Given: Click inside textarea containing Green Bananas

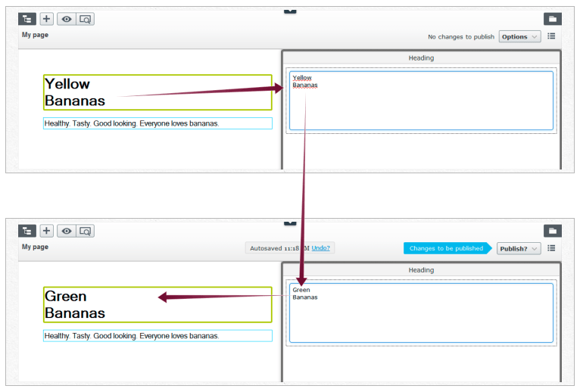Looking at the screenshot, I should pyautogui.click(x=421, y=313).
